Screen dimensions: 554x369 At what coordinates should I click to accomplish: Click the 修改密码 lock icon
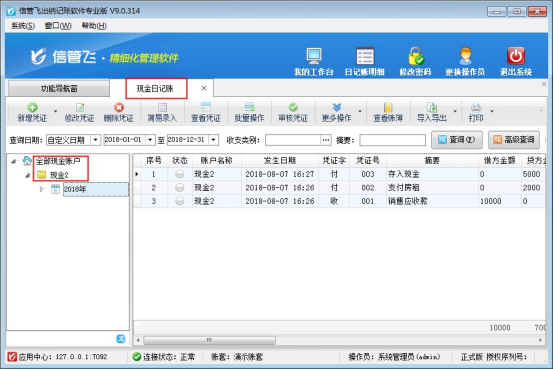pyautogui.click(x=416, y=56)
